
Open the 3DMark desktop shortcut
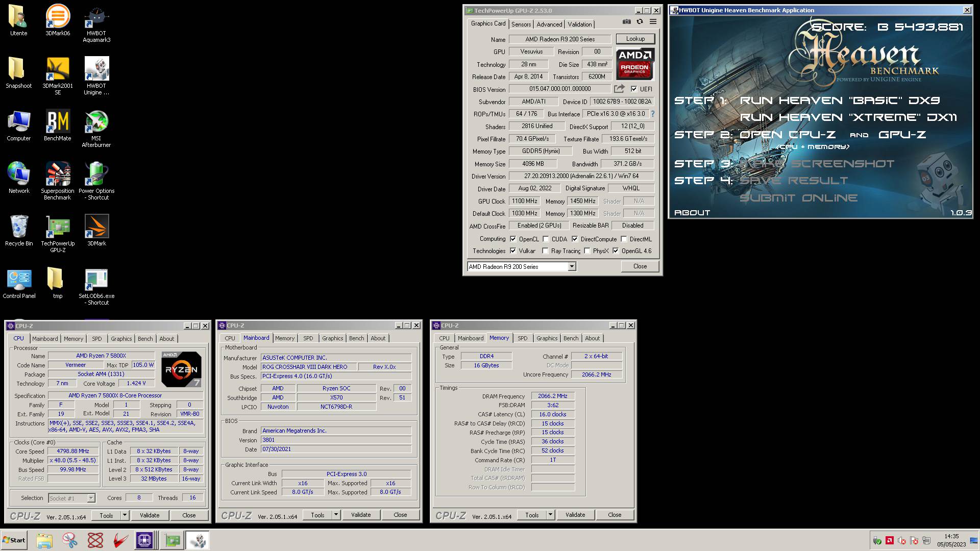(x=96, y=230)
